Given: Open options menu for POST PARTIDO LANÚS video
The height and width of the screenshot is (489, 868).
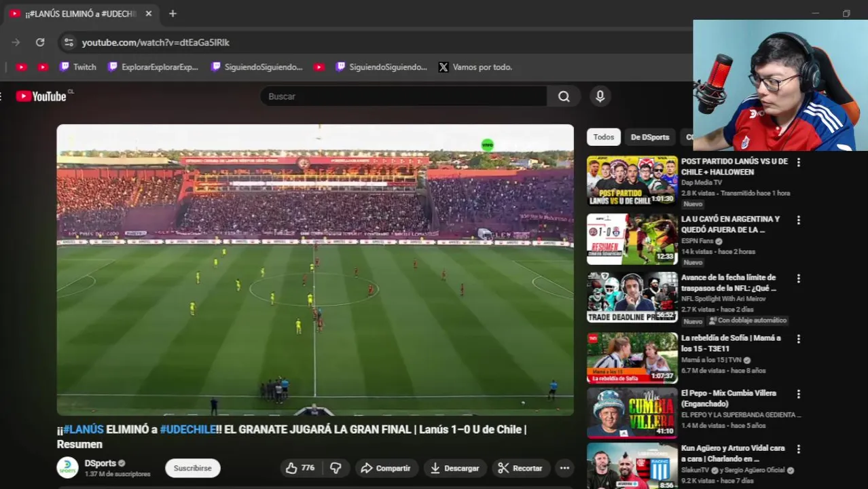Looking at the screenshot, I should click(799, 162).
